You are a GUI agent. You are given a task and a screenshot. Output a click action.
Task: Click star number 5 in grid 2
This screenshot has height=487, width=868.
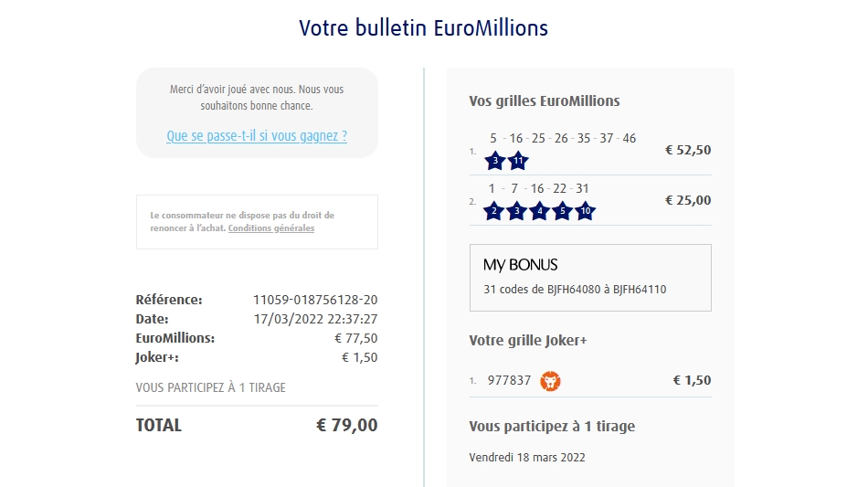tap(563, 211)
